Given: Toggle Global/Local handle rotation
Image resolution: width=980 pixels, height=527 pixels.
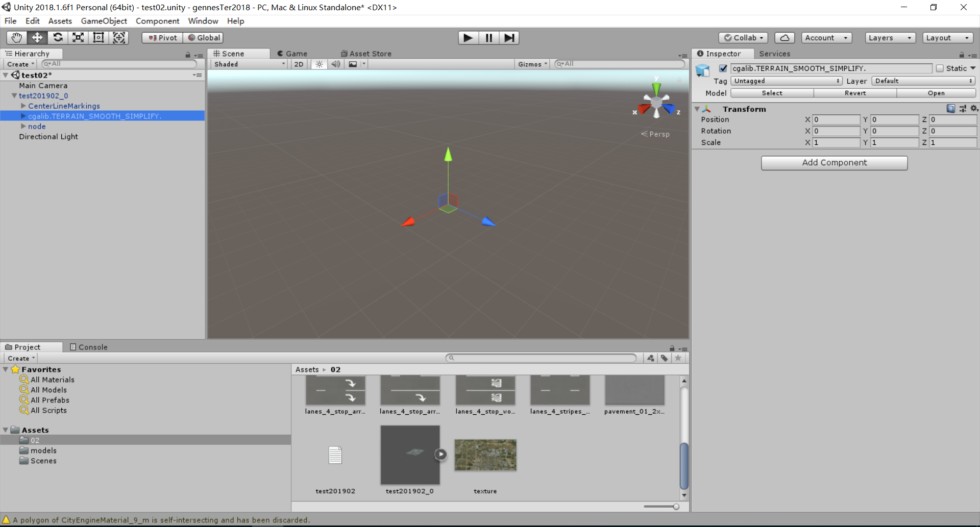Looking at the screenshot, I should coord(203,38).
